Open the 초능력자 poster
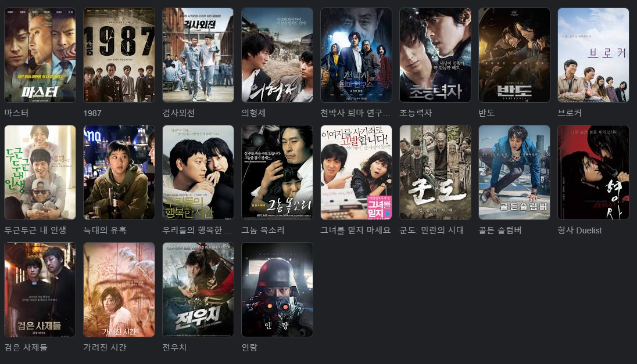Screen dimensions: 637x364 click(435, 55)
